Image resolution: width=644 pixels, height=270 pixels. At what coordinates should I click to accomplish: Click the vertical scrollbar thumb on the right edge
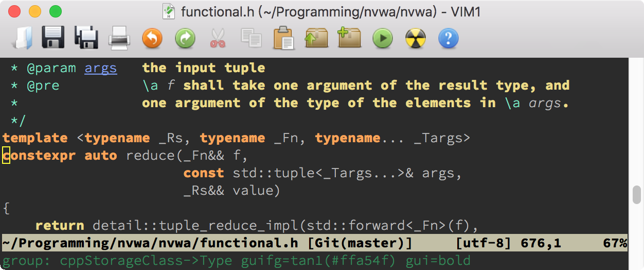point(636,196)
